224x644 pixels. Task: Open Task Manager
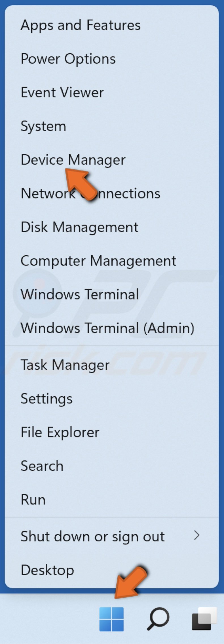click(65, 365)
